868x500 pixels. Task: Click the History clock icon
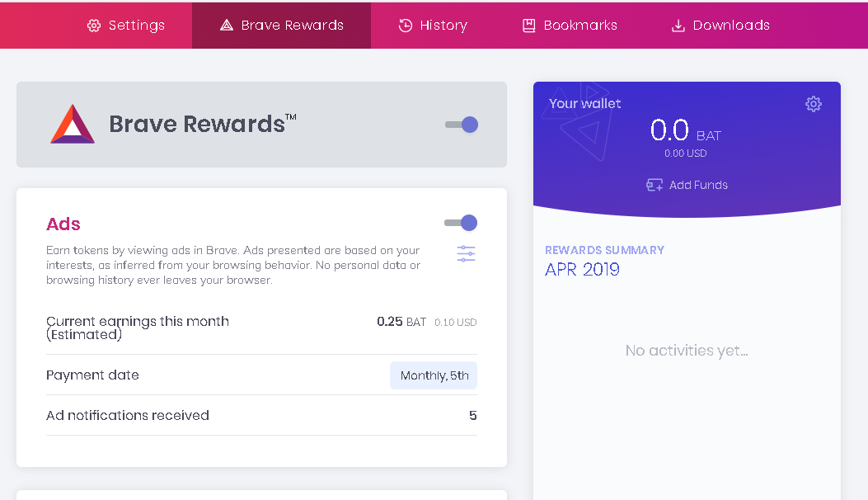pyautogui.click(x=406, y=26)
